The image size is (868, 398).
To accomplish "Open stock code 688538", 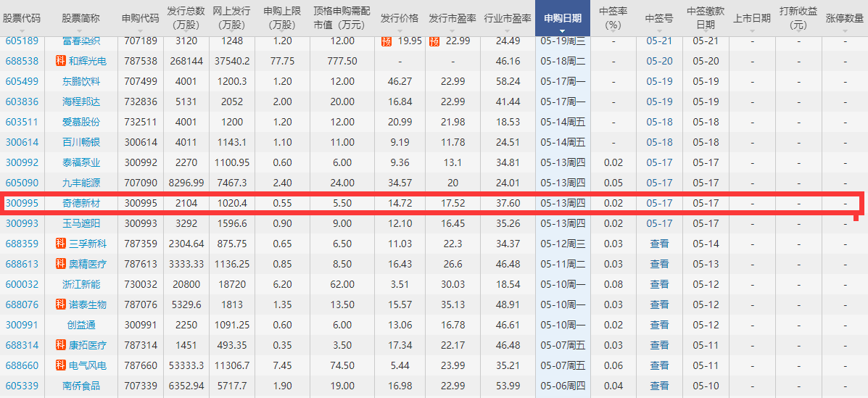I will coord(22,61).
